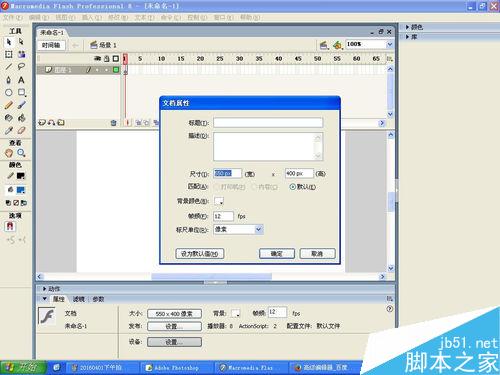This screenshot has height=375, width=500.
Task: Switch to the Parameters tab
Action: [98, 299]
